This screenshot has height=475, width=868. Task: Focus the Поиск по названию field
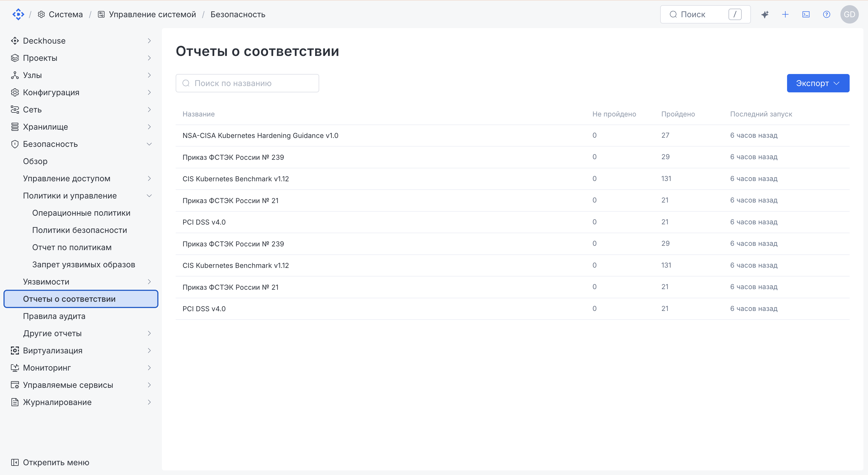(247, 83)
